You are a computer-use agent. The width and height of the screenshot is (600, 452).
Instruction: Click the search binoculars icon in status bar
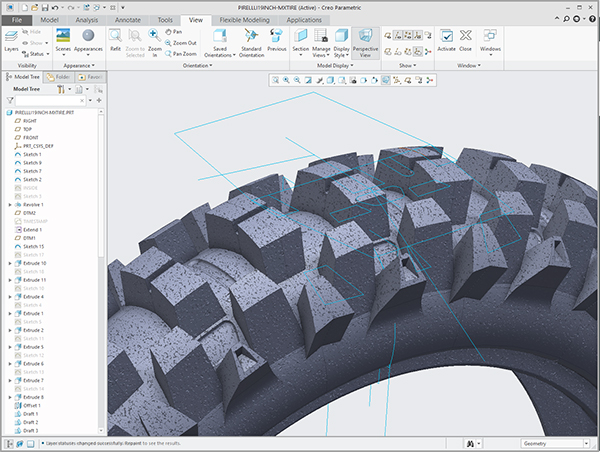click(x=470, y=444)
